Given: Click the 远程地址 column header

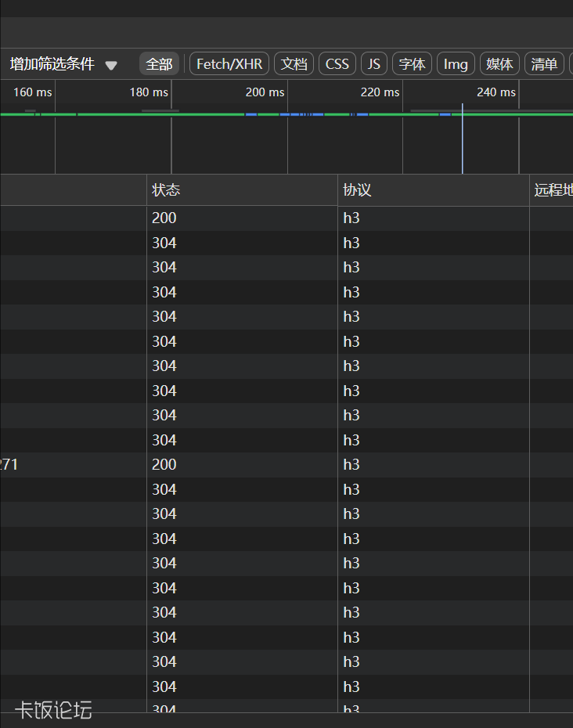Looking at the screenshot, I should coord(552,190).
